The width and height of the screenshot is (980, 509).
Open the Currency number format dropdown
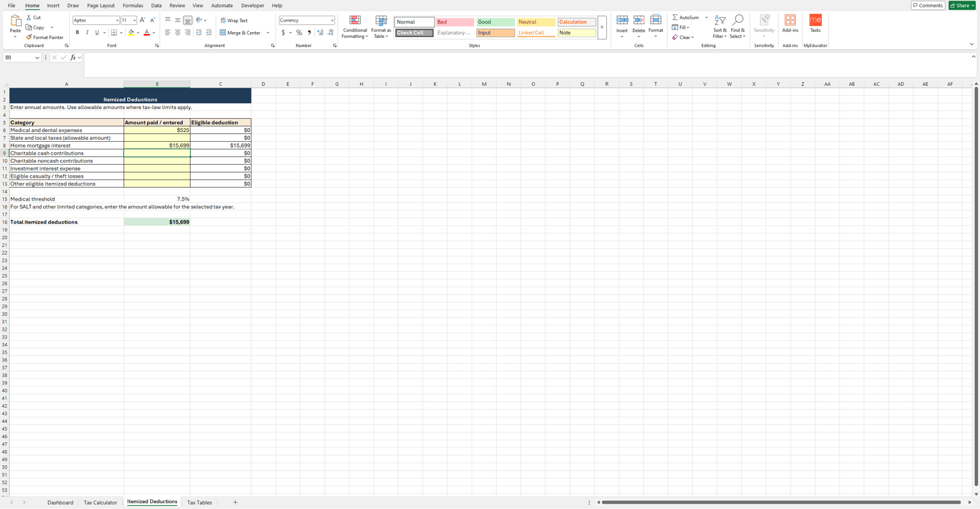click(x=332, y=20)
